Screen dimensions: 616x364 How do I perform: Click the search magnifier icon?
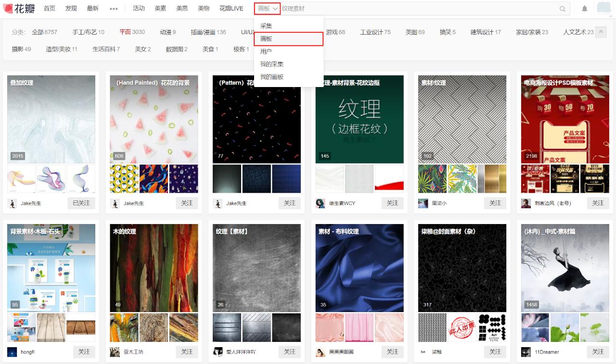pos(562,8)
